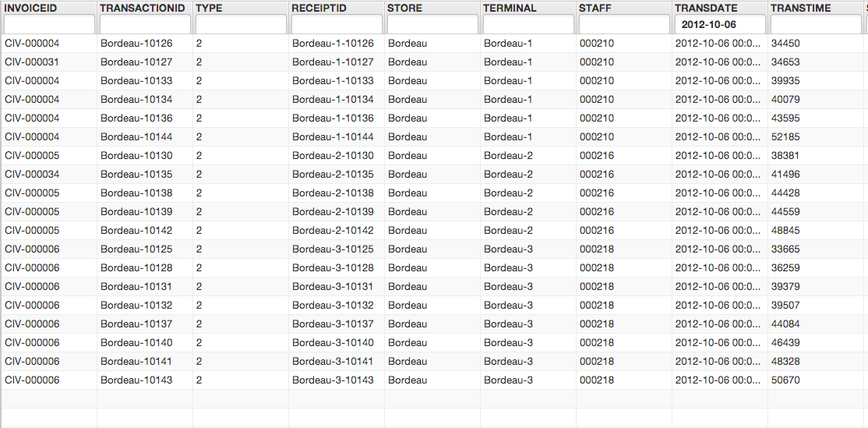Viewport: 868px width, 428px height.
Task: Click the TRANSTIME column header
Action: point(801,8)
